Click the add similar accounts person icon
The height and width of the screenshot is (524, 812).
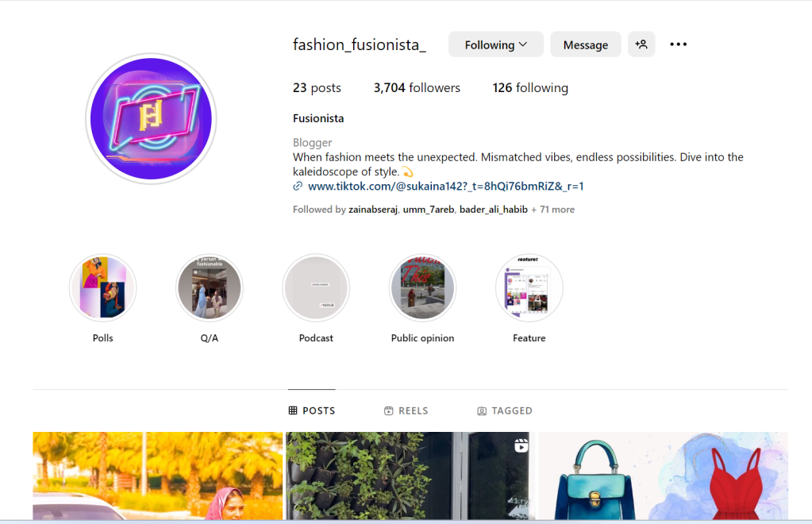pos(641,44)
